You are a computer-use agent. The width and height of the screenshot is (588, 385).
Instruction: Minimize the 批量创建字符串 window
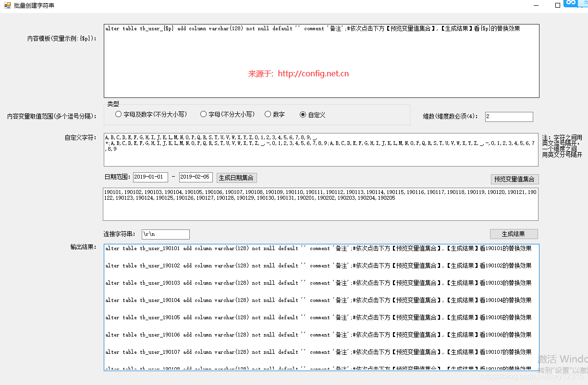tap(536, 5)
